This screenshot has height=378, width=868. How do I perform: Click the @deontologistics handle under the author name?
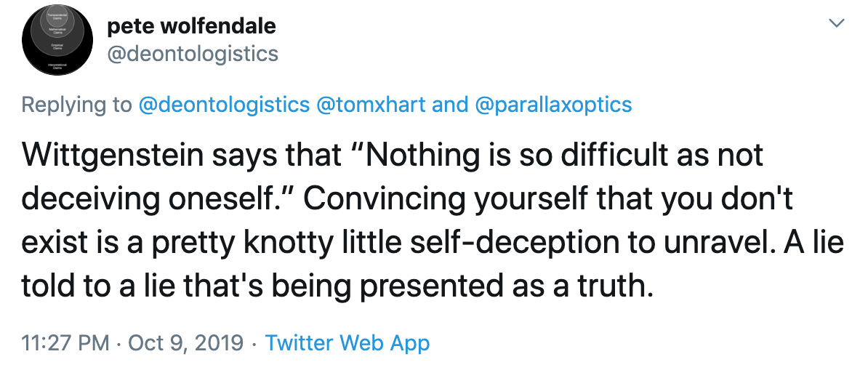(192, 53)
